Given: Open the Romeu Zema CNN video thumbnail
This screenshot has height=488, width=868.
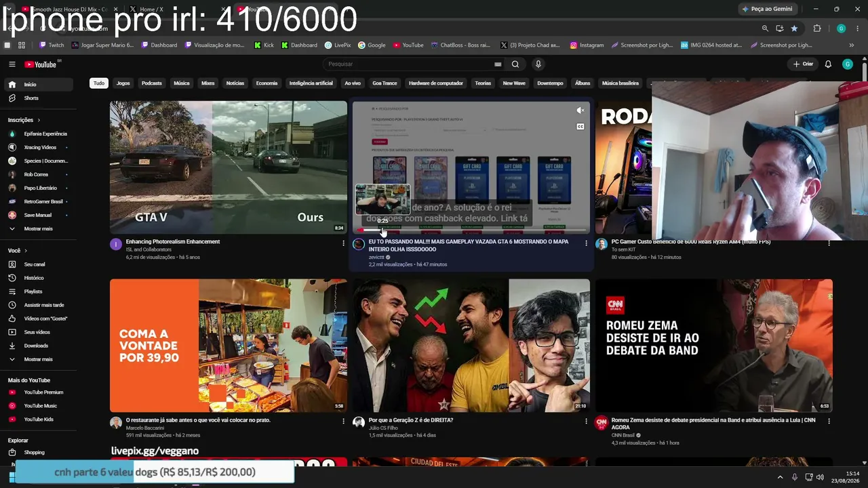Looking at the screenshot, I should pos(714,346).
